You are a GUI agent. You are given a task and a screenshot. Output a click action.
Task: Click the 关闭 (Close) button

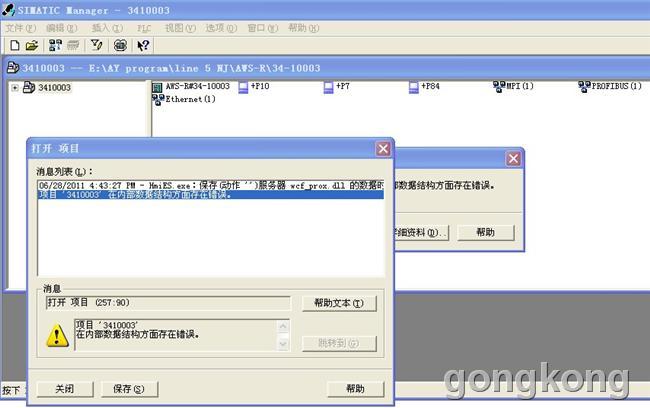65,389
